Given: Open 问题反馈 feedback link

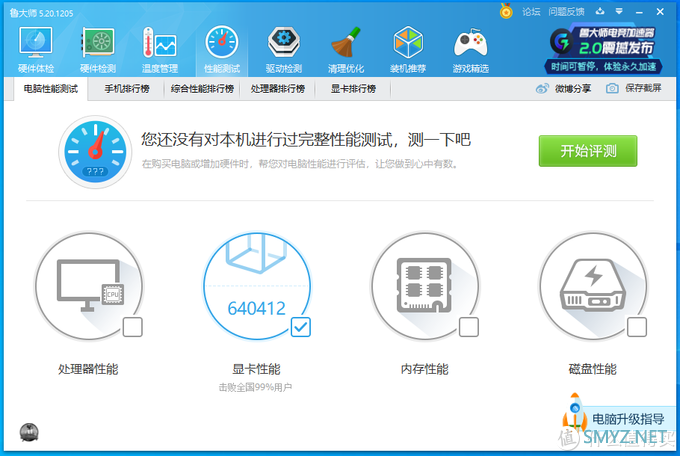Looking at the screenshot, I should click(x=566, y=12).
